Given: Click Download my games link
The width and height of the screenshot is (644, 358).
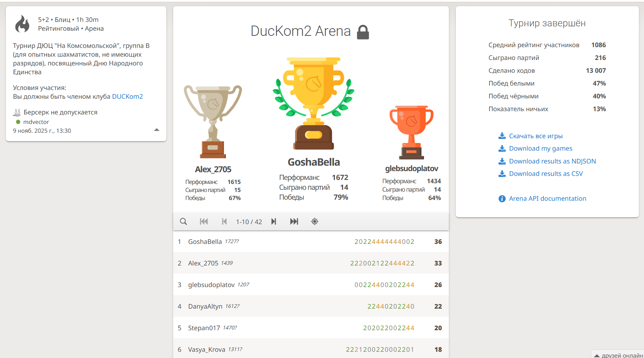Looking at the screenshot, I should tap(540, 148).
